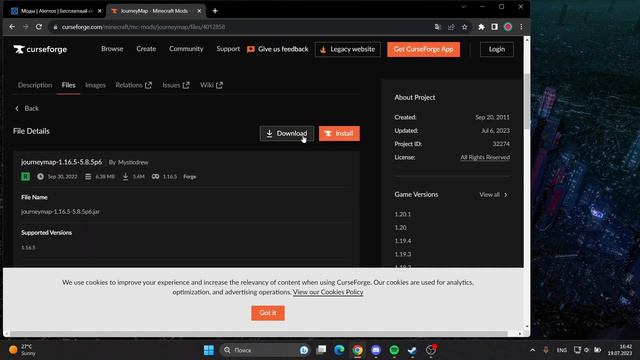Open the translate page icon in address bar
Image resolution: width=640 pixels, height=360 pixels.
point(438,27)
